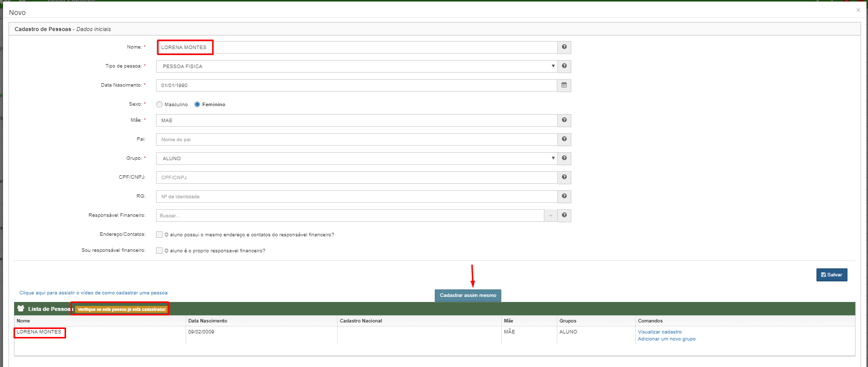
Task: Click help icon beside Tipo de pessoa
Action: point(564,66)
